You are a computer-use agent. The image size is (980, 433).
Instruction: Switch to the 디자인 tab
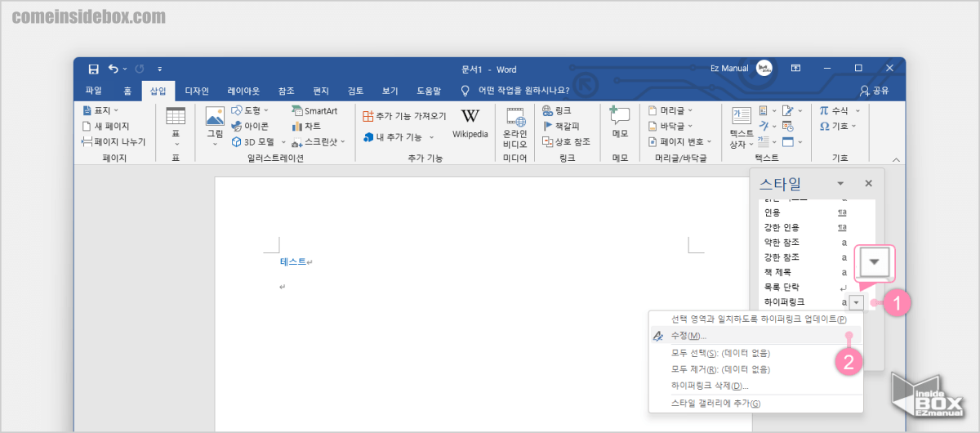coord(197,91)
